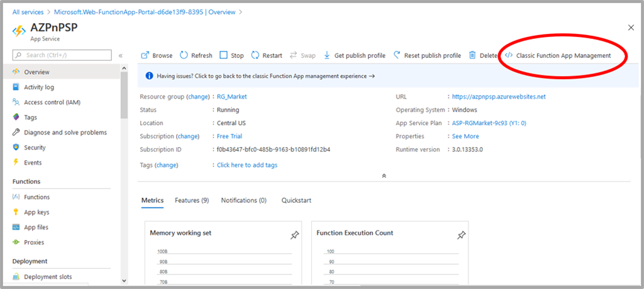Collapse the sidebar menu with chevrons

(121, 55)
